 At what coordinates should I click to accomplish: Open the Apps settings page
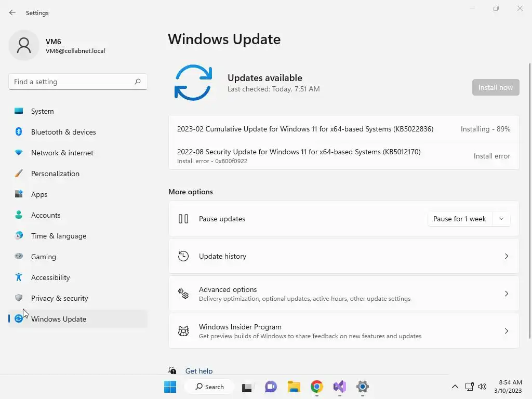pos(78,194)
